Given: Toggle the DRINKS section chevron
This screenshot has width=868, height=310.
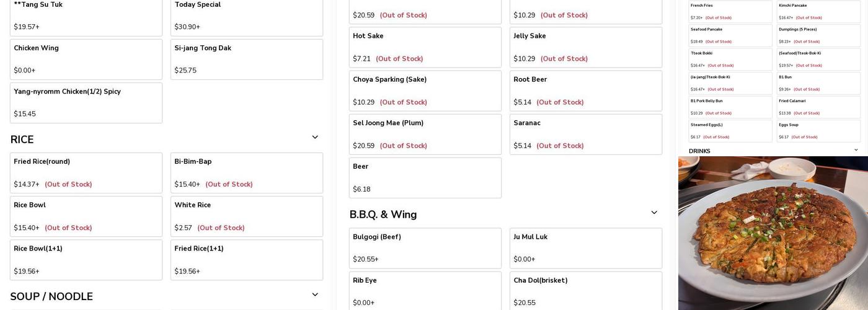Looking at the screenshot, I should [856, 151].
